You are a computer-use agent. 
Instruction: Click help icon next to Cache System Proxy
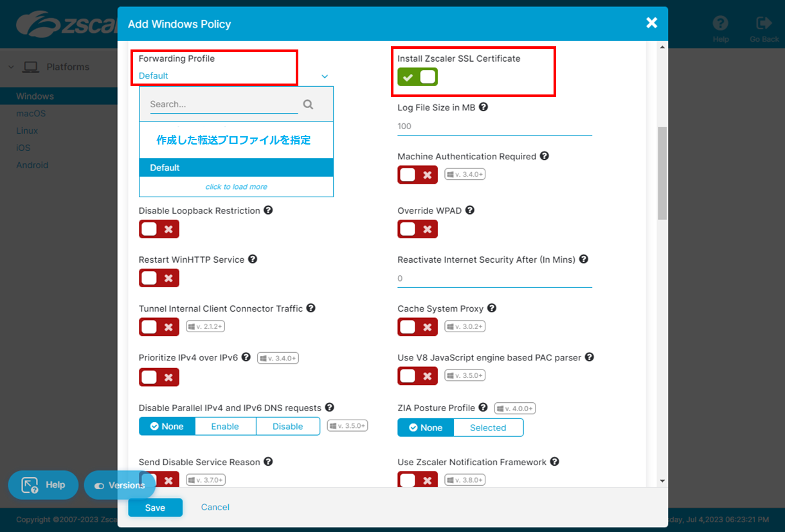pyautogui.click(x=492, y=308)
